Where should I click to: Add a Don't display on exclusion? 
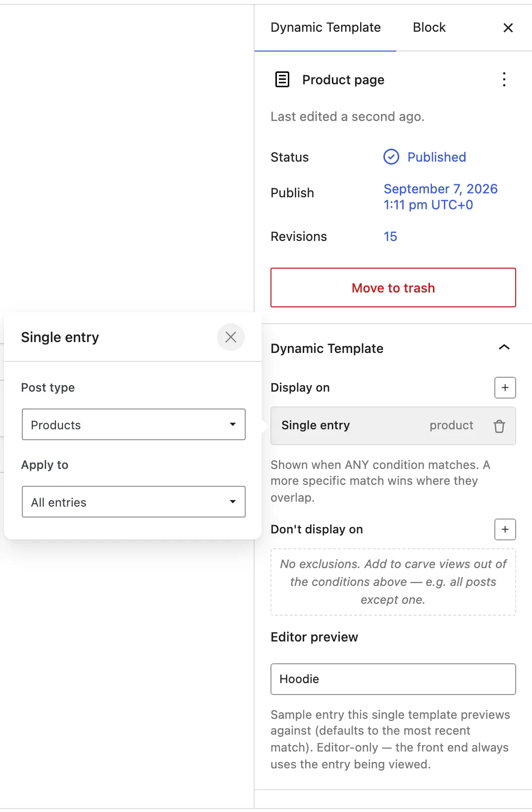coord(505,529)
